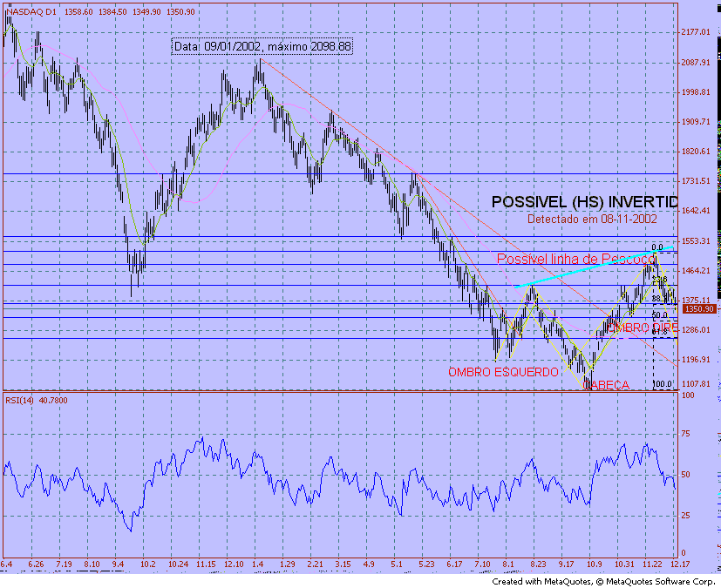Click the 'OMBRO ESQUERDO' annotation
This screenshot has width=721, height=588.
504,372
